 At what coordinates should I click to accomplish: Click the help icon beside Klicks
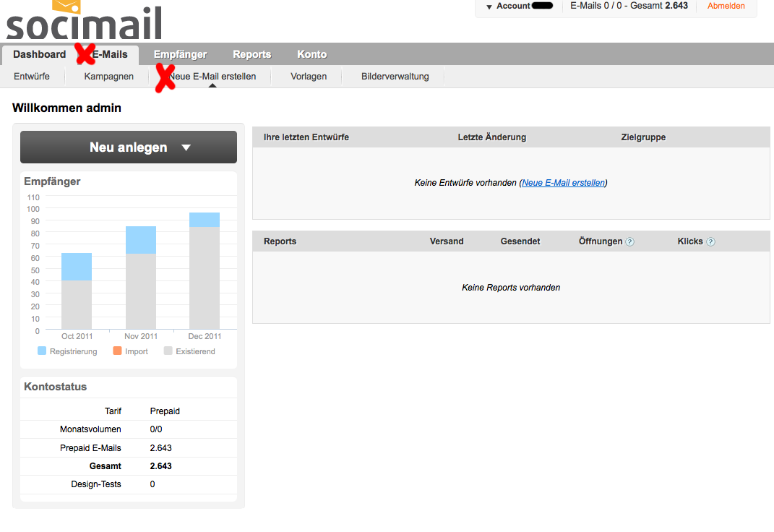click(x=710, y=242)
